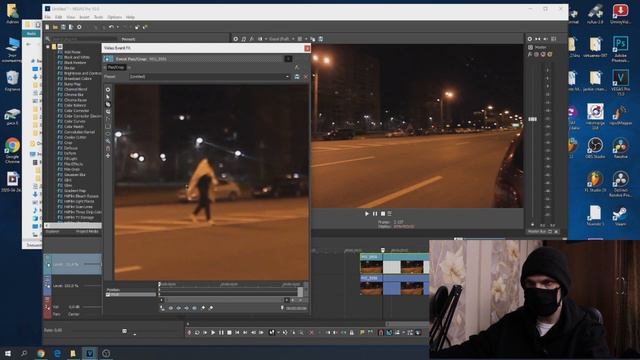Open the Edit menu

click(x=58, y=17)
